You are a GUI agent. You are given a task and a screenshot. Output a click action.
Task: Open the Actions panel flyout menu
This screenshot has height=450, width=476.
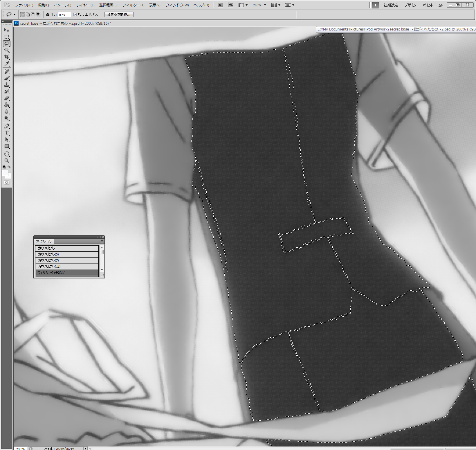101,241
